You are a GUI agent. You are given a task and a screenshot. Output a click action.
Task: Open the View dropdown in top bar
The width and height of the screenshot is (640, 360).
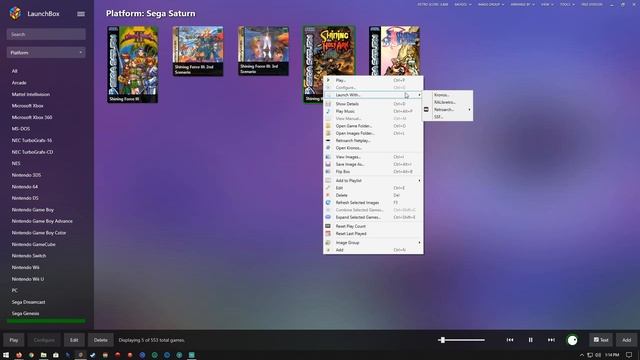tap(547, 4)
